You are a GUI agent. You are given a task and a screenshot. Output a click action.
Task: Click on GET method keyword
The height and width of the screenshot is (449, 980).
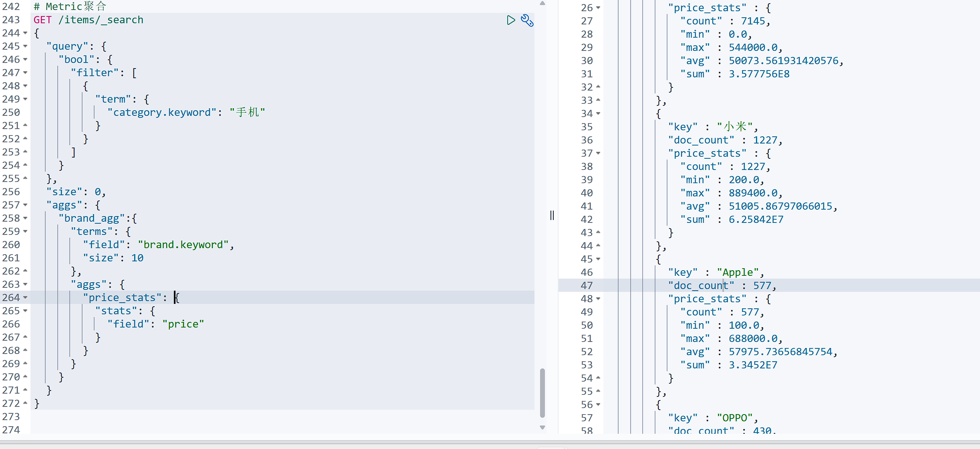42,20
